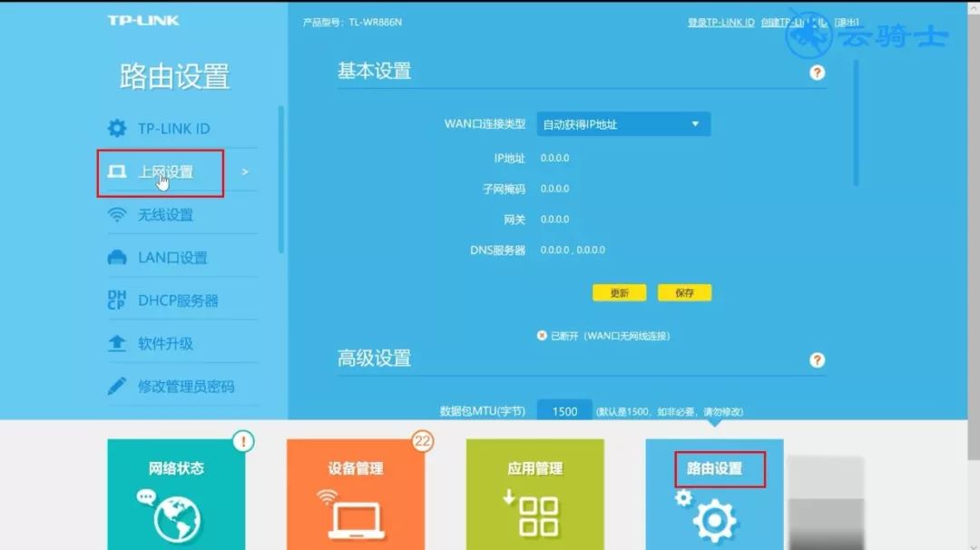Image resolution: width=980 pixels, height=550 pixels.
Task: Click the 软件升级 upload arrow icon
Action: tap(117, 344)
